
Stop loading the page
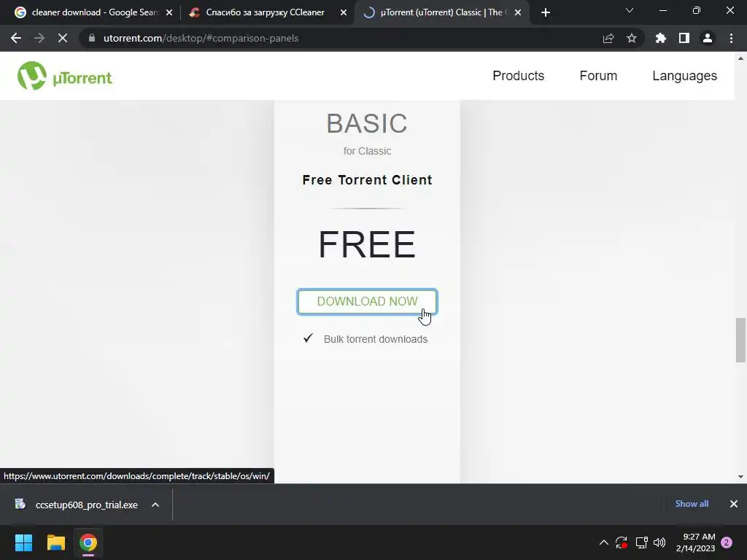63,38
